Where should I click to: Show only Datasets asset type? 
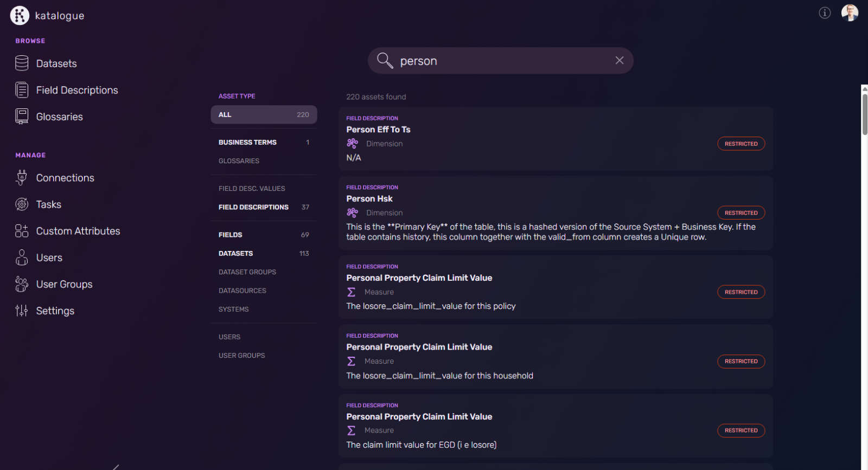pos(236,254)
